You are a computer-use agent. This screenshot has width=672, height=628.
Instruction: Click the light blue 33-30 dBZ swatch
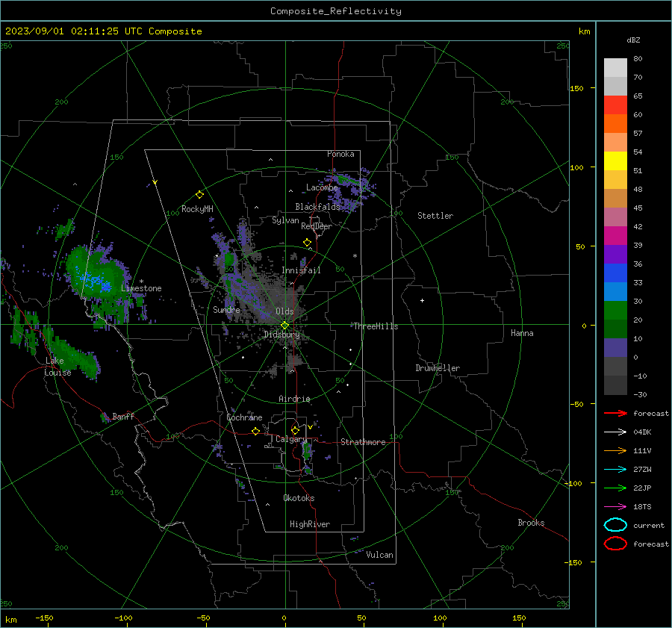pos(615,291)
